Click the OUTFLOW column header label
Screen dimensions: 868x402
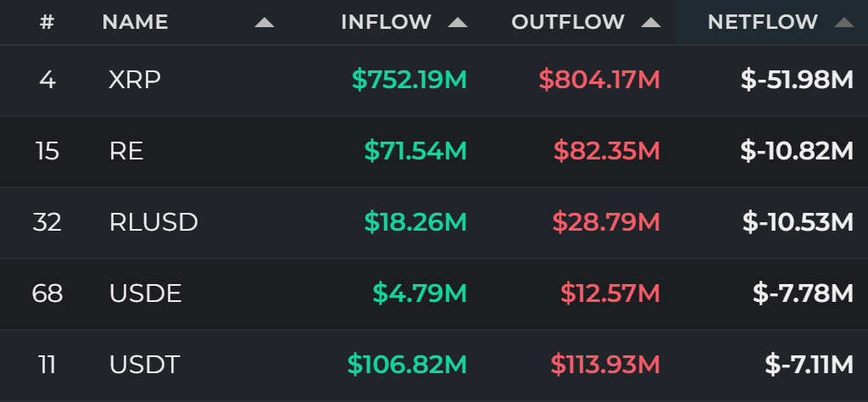[568, 22]
